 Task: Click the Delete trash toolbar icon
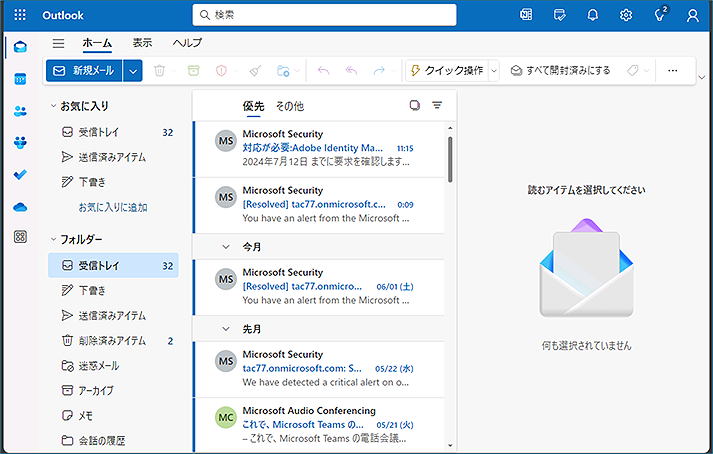(159, 71)
